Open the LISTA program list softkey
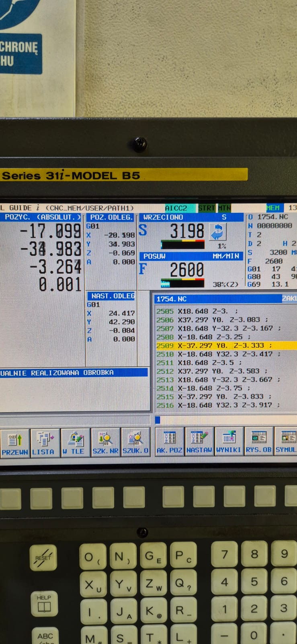 (x=45, y=443)
